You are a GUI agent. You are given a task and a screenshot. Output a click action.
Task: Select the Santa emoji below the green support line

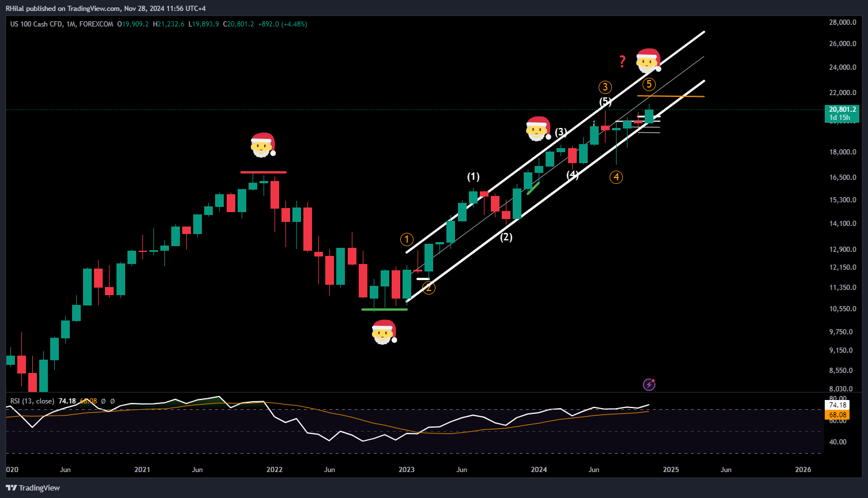coord(384,333)
